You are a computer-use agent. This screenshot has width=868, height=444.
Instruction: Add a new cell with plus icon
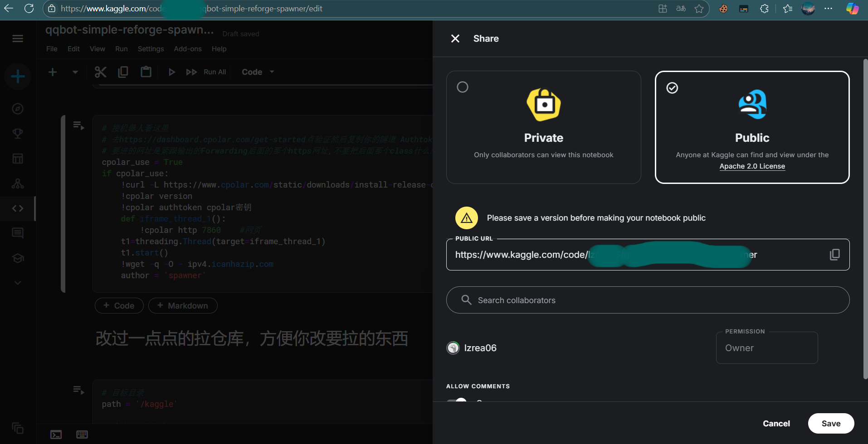(x=53, y=72)
